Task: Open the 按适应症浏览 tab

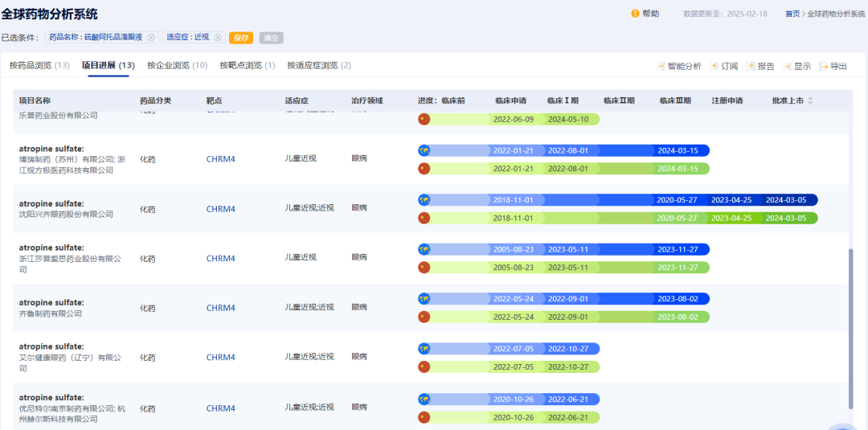Action: [x=319, y=65]
